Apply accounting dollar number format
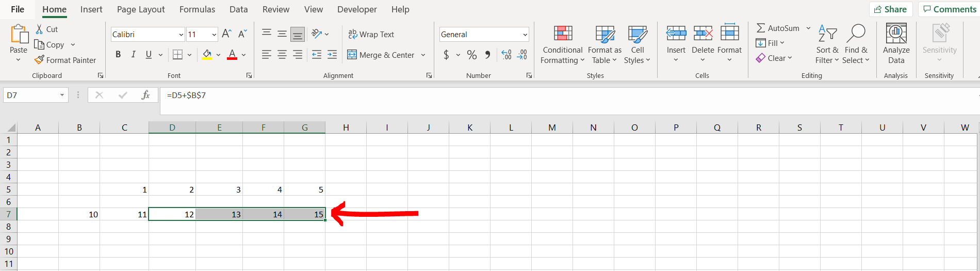The height and width of the screenshot is (271, 980). [x=446, y=55]
